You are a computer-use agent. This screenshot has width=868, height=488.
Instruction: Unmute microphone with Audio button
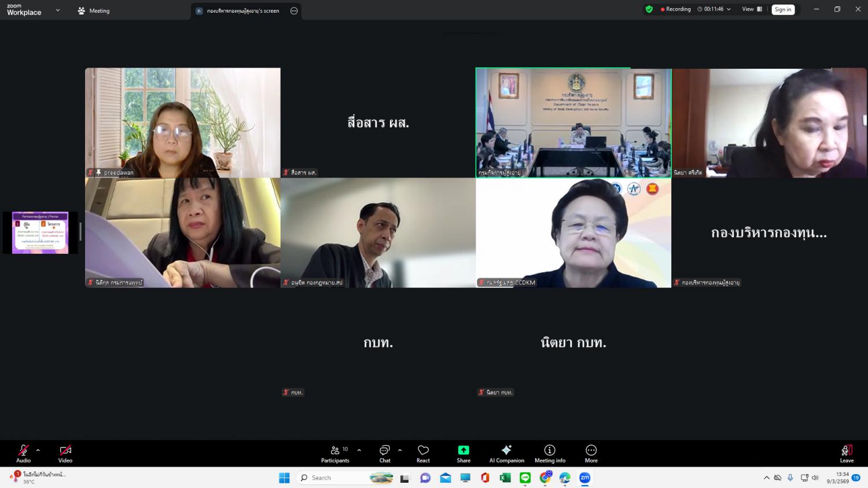coord(23,453)
